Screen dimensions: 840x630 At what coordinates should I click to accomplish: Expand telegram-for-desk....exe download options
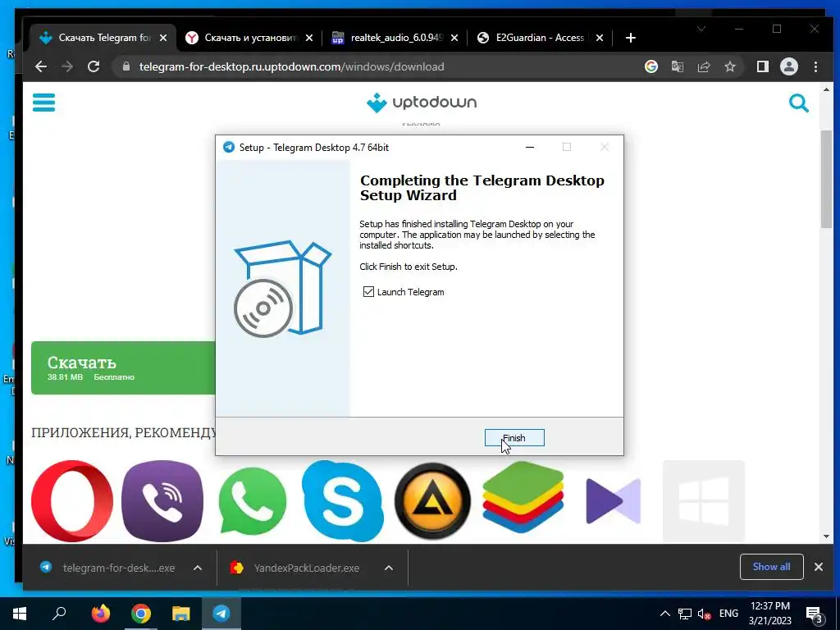point(197,568)
